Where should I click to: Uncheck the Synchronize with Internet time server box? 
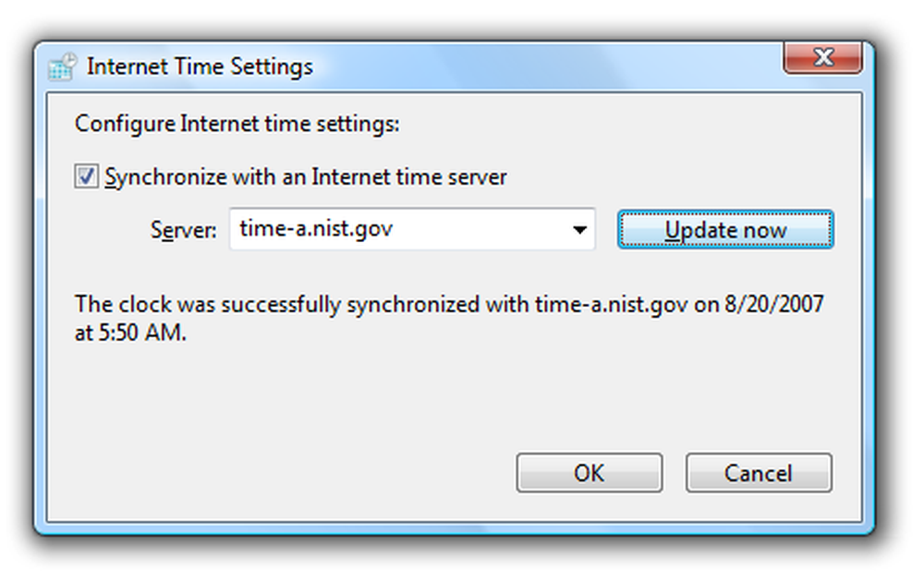(86, 176)
